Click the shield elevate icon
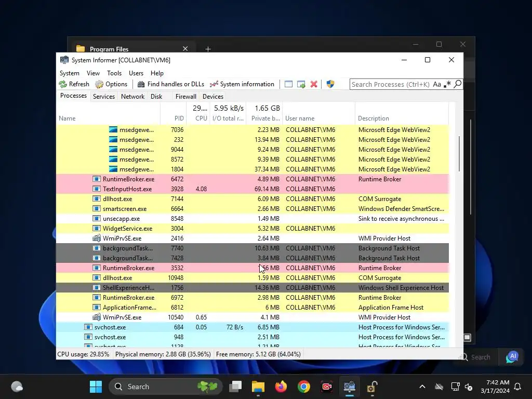This screenshot has width=532, height=399. 330,84
